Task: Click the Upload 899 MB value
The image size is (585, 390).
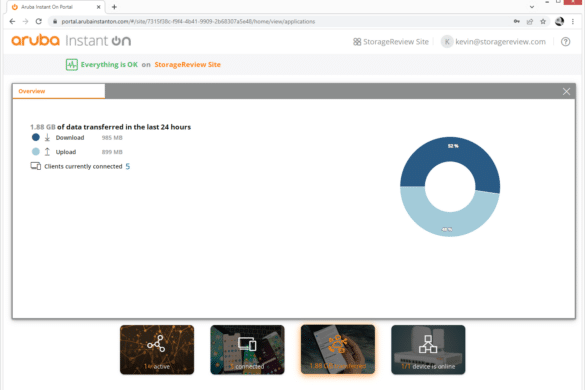Action: 112,152
